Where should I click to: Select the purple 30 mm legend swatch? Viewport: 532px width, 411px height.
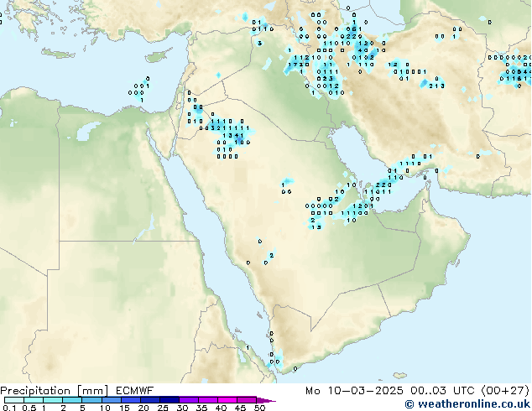click(189, 400)
